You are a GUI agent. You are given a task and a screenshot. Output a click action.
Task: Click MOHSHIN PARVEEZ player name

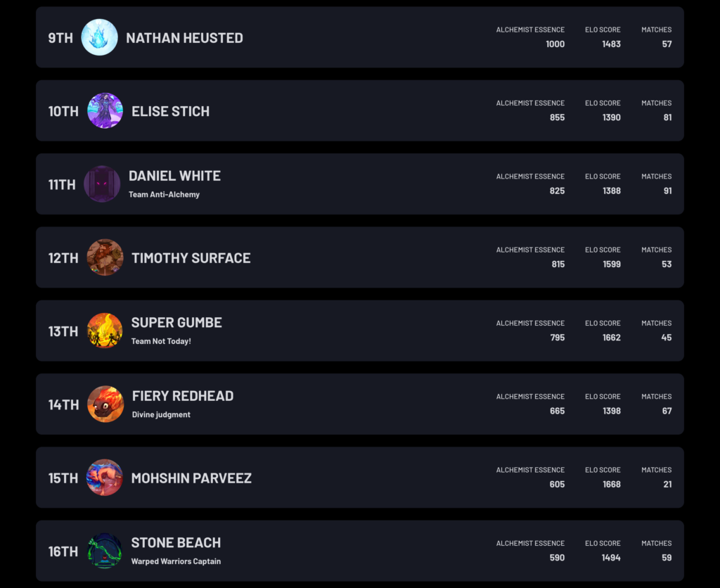[191, 478]
